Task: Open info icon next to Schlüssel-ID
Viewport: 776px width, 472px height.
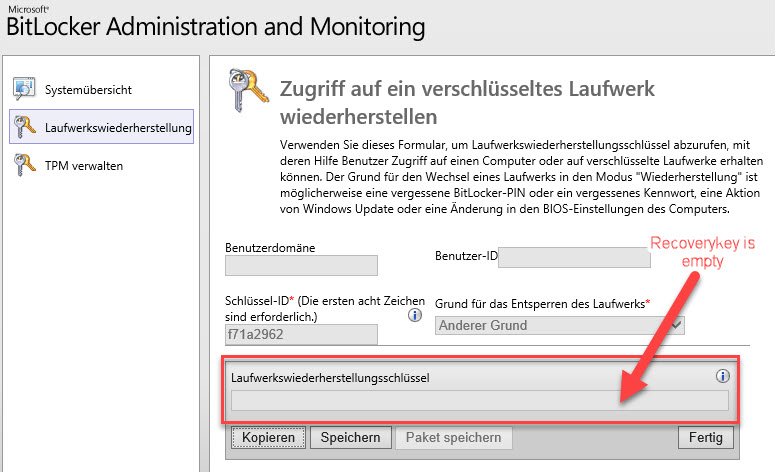Action: click(415, 315)
